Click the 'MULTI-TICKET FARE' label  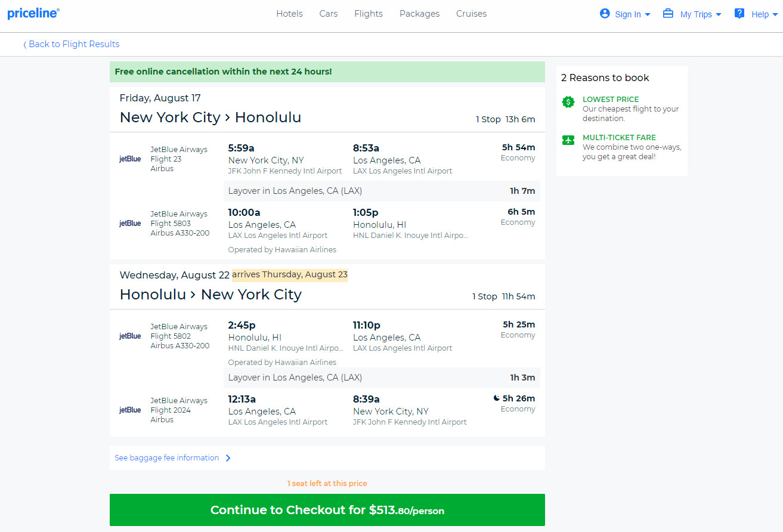click(619, 138)
